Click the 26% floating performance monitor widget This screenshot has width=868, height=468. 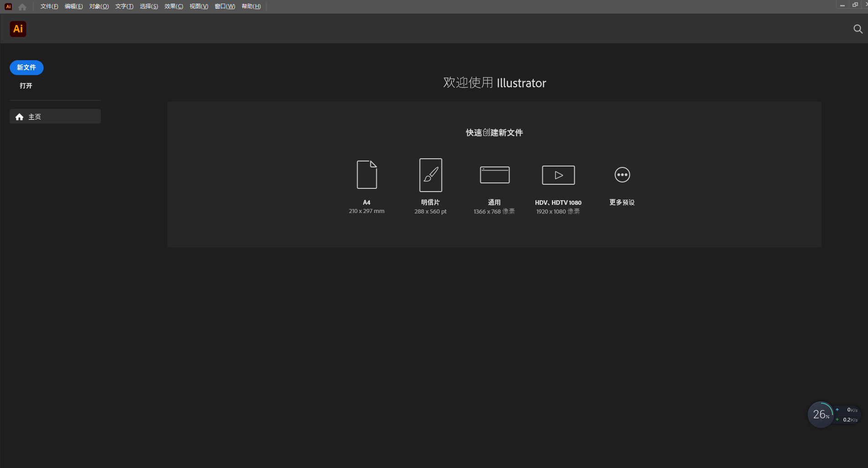pyautogui.click(x=821, y=415)
